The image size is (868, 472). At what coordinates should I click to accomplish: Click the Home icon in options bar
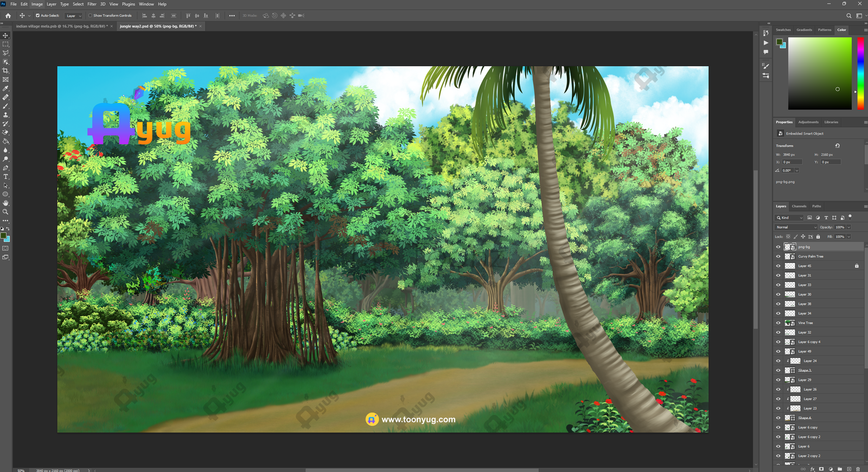point(8,16)
